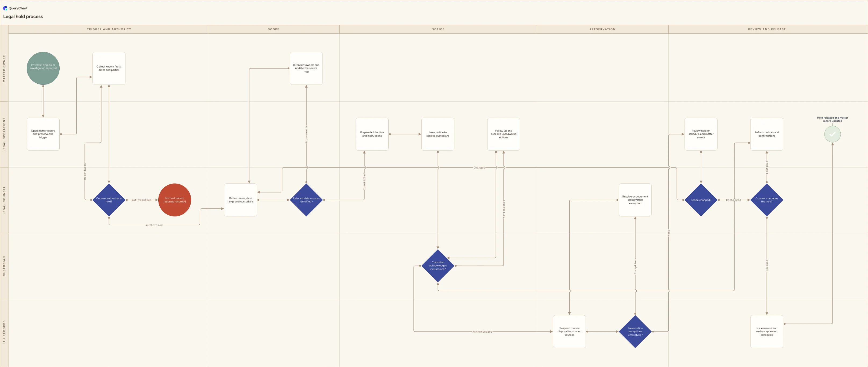Select the red 'No hold issued' end node
The image size is (868, 367).
tap(175, 200)
